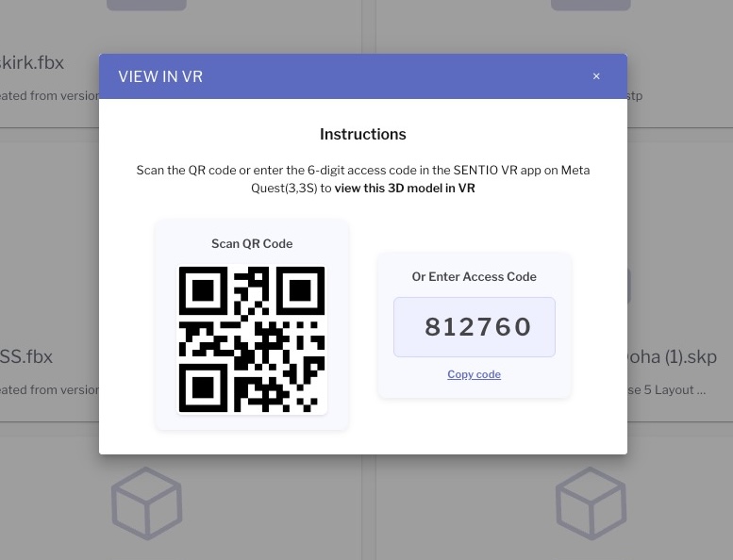Click the 'view this 3D model in VR' text
This screenshot has width=733, height=560.
(x=405, y=189)
